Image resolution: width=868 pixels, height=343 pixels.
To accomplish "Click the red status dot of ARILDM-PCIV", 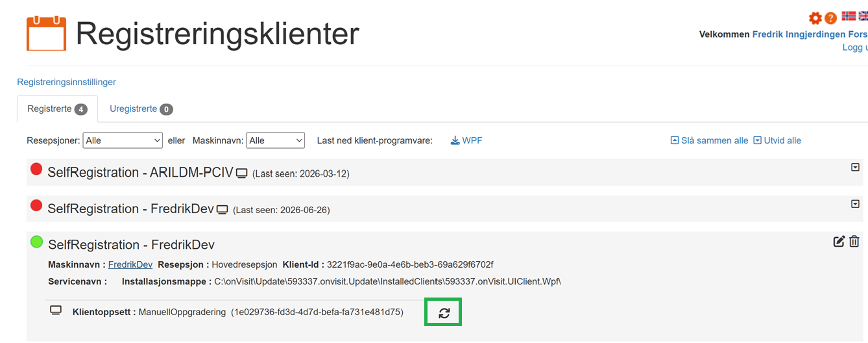I will click(36, 170).
